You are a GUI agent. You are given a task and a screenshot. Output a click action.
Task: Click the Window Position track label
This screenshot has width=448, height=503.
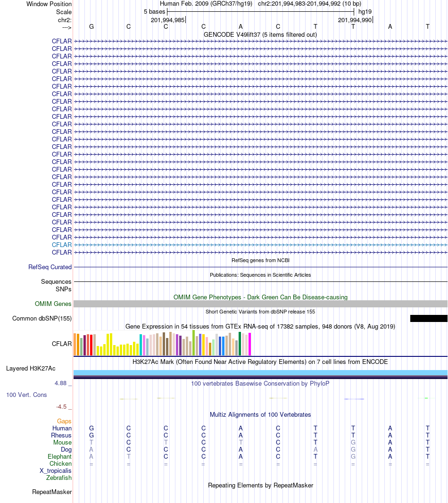coord(49,4)
